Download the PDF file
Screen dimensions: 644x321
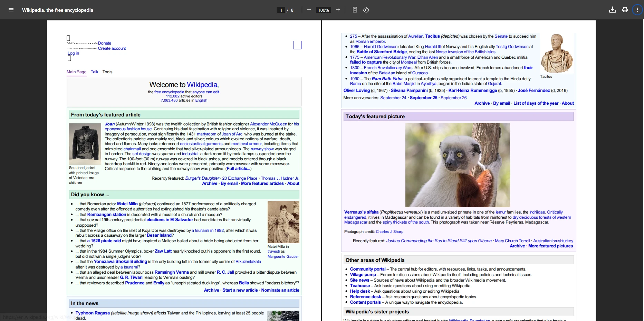click(x=613, y=10)
